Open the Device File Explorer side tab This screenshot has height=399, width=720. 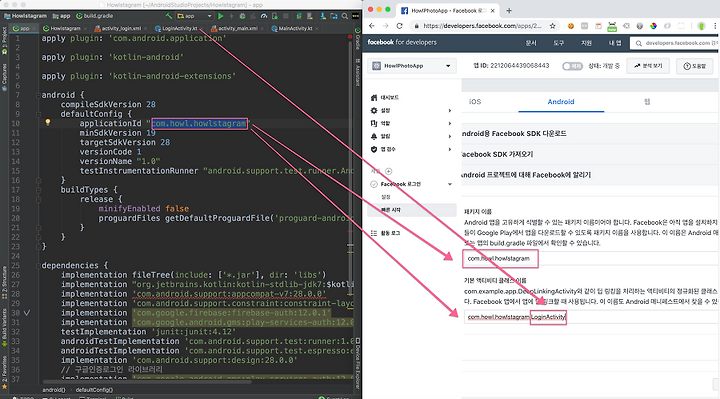tap(357, 364)
